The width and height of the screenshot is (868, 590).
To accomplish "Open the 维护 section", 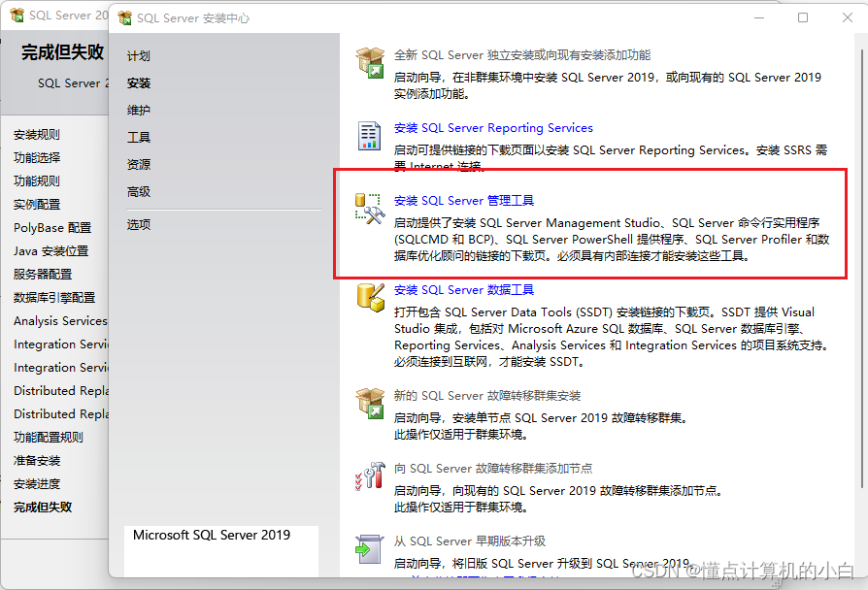I will point(139,111).
